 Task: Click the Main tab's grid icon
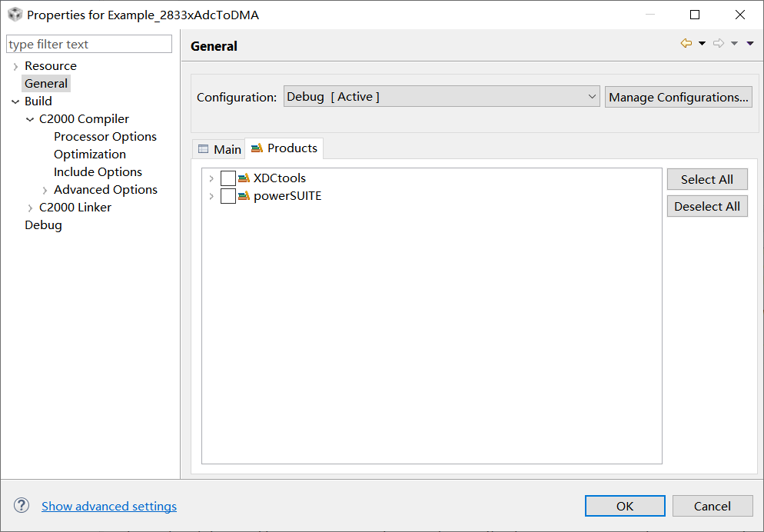tap(203, 148)
